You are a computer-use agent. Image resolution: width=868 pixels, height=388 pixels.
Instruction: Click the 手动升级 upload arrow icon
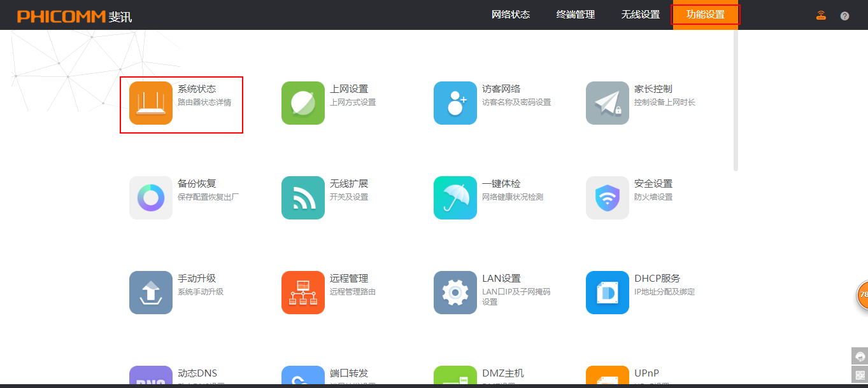click(x=151, y=293)
